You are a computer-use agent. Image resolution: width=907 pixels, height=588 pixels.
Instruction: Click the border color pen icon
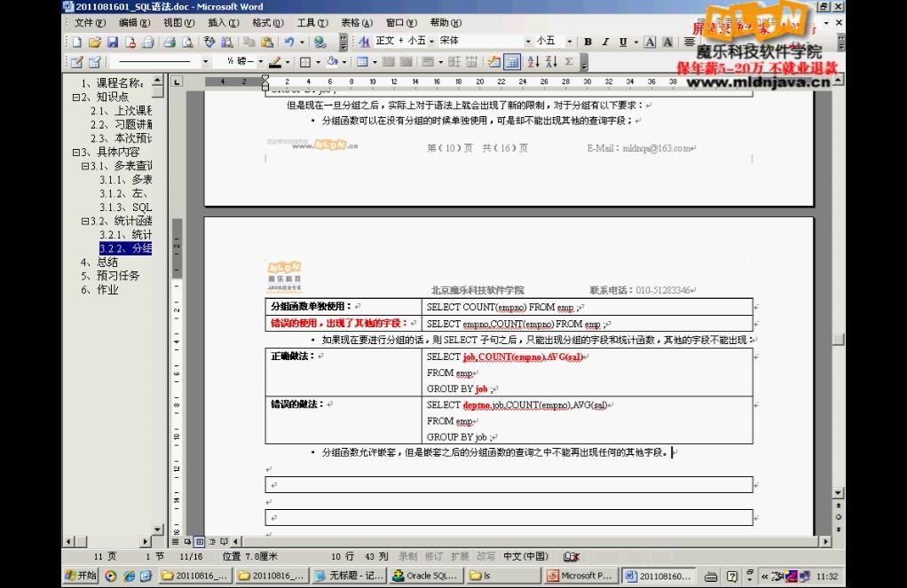pyautogui.click(x=275, y=62)
